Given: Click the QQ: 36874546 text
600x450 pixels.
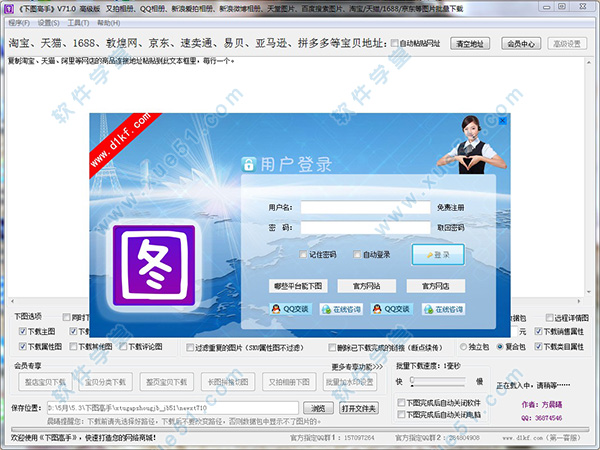Looking at the screenshot, I should click(542, 418).
